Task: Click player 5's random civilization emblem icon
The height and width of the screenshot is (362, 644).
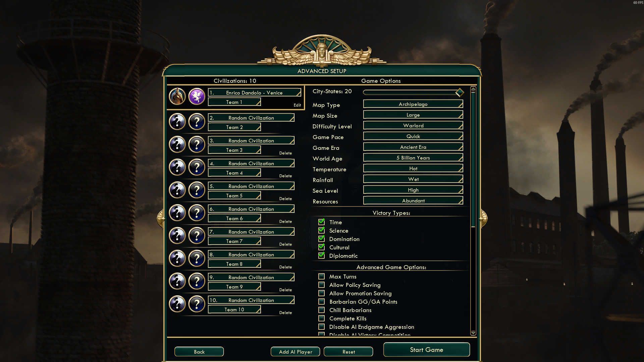Action: (x=197, y=190)
